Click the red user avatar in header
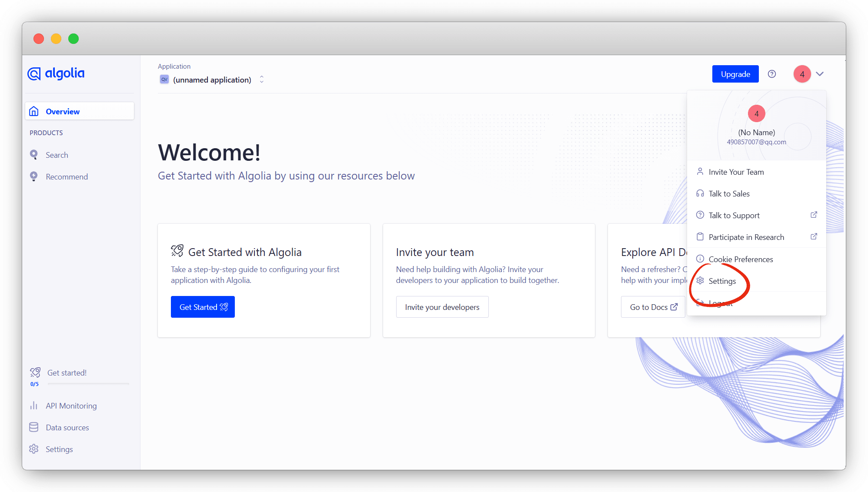 click(x=802, y=74)
